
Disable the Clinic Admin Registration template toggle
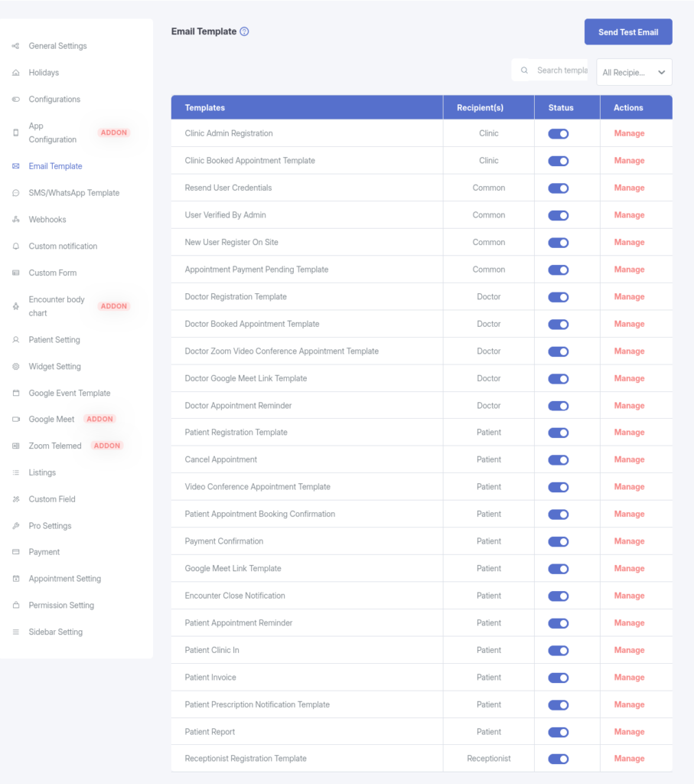click(559, 134)
